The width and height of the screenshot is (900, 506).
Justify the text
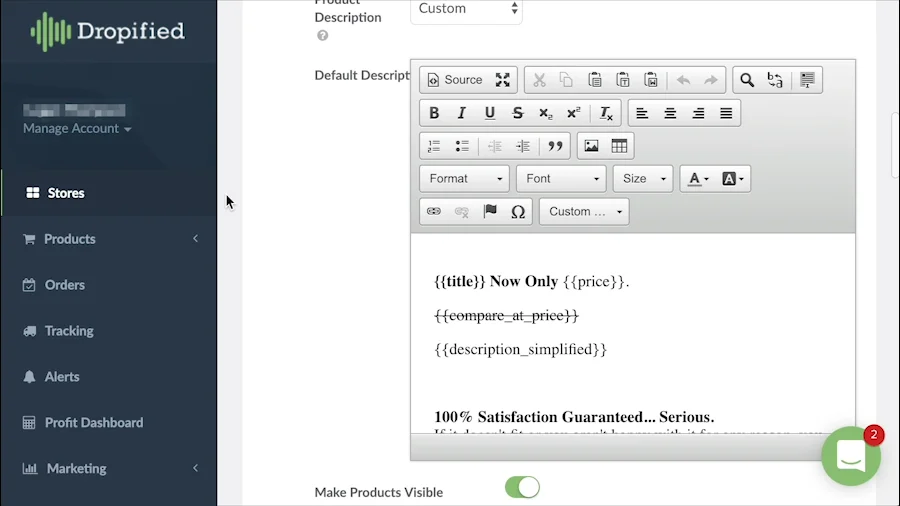pyautogui.click(x=726, y=113)
